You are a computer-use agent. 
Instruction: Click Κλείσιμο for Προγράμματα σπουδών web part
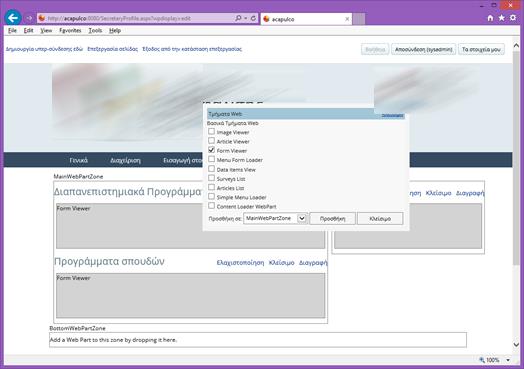click(x=282, y=263)
